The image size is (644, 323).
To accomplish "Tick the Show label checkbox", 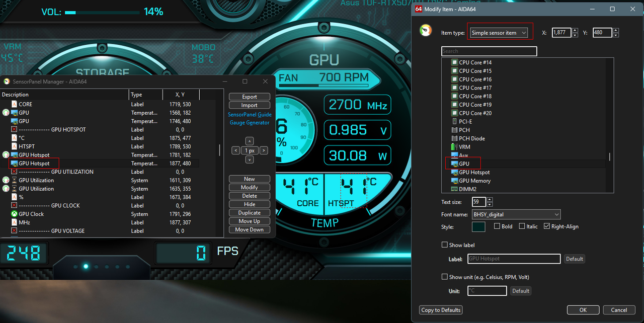I will click(444, 245).
